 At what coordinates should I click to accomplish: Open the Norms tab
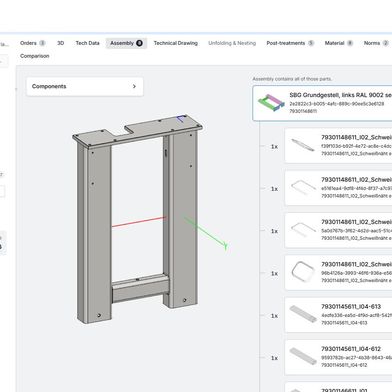click(376, 43)
